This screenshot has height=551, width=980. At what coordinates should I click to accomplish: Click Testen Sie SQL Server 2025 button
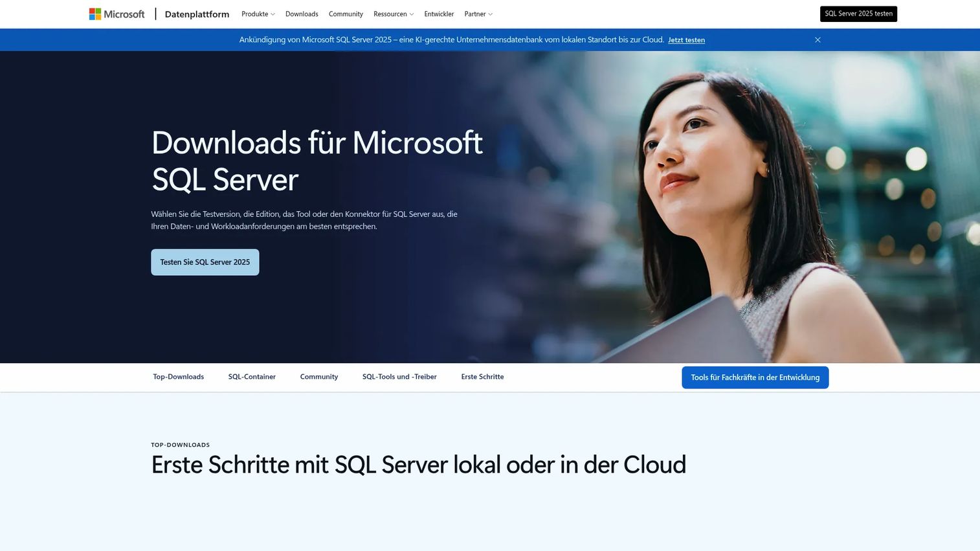pyautogui.click(x=205, y=262)
